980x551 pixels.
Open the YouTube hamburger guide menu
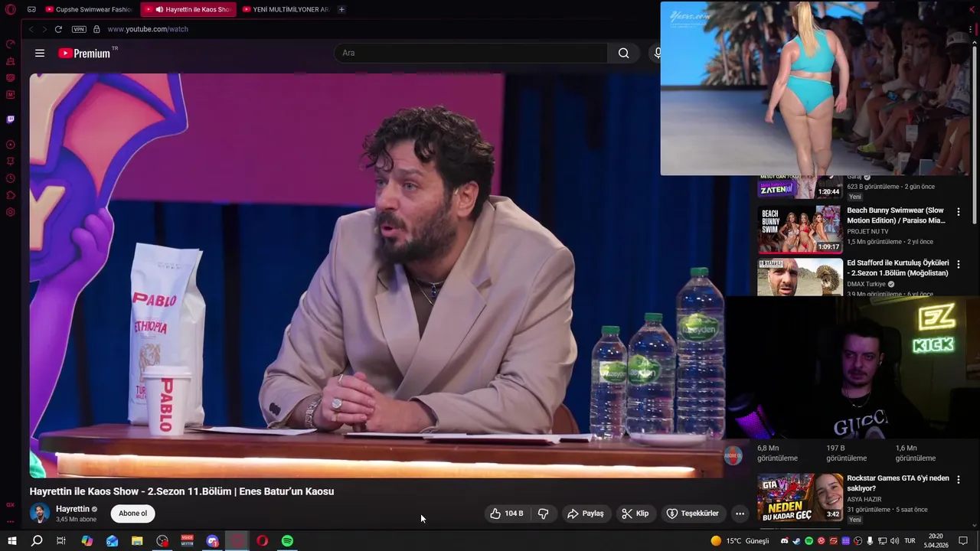40,53
